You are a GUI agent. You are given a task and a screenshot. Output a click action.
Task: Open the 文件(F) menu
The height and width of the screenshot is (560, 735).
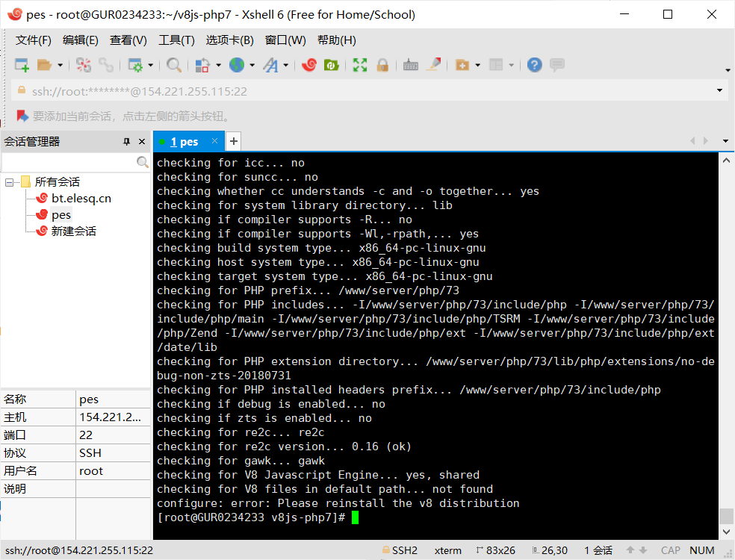[34, 40]
